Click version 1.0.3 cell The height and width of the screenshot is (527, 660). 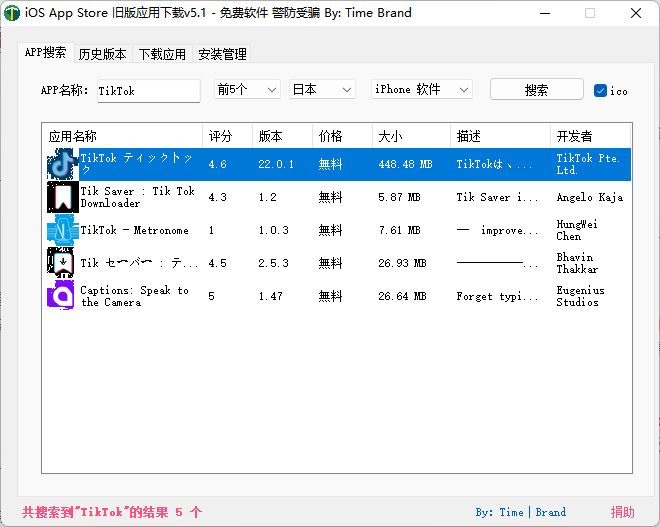click(274, 230)
